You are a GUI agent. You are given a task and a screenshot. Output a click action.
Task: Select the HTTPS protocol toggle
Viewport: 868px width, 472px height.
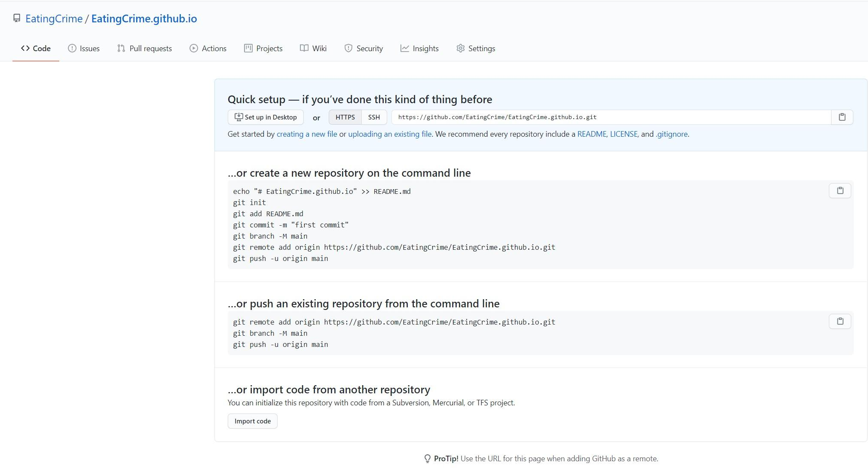coord(345,117)
